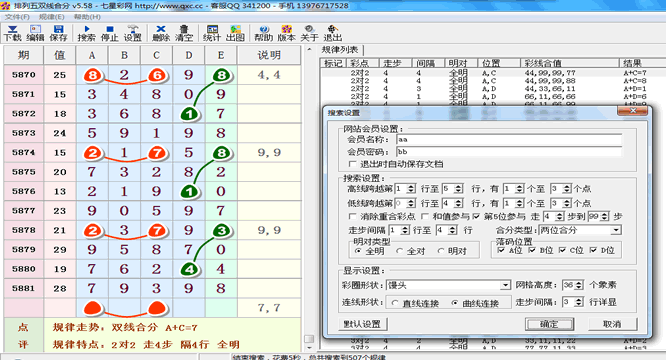Close the 搜索设置 dialog

[632, 111]
